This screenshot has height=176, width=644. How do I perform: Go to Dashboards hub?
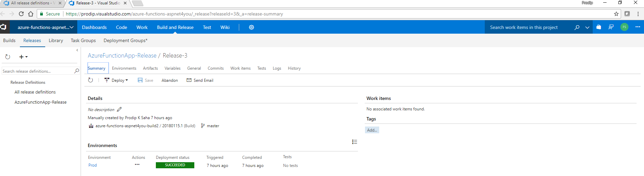(94, 27)
